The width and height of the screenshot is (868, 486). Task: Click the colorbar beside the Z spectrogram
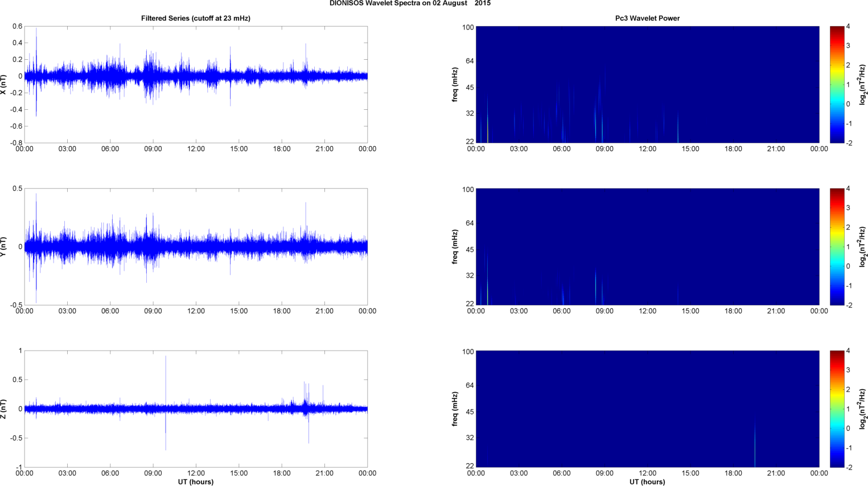point(837,409)
